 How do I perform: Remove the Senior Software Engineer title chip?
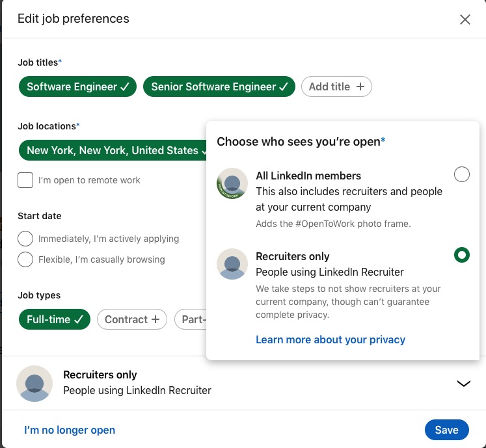[x=219, y=86]
